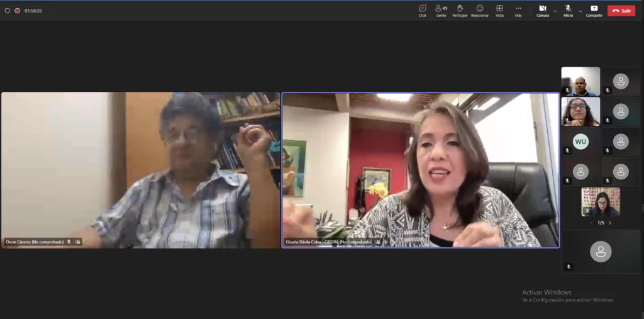Unmute using the Micro toggle
The height and width of the screenshot is (319, 644).
(568, 10)
